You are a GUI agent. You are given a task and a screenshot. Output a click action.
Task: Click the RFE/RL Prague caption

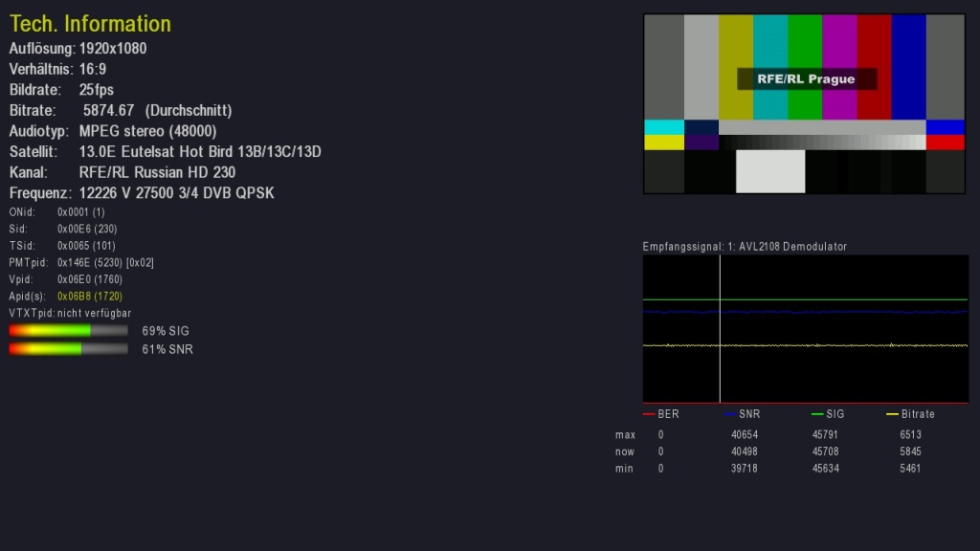coord(806,78)
